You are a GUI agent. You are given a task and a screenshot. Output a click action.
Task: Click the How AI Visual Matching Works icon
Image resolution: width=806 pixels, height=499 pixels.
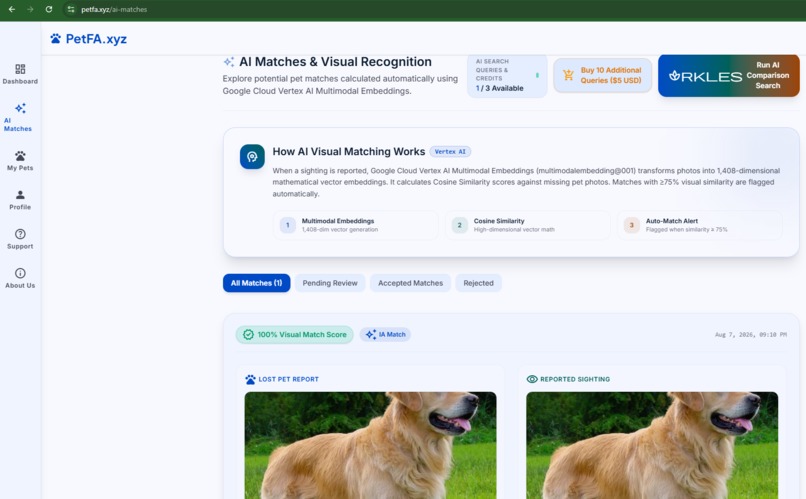click(252, 157)
